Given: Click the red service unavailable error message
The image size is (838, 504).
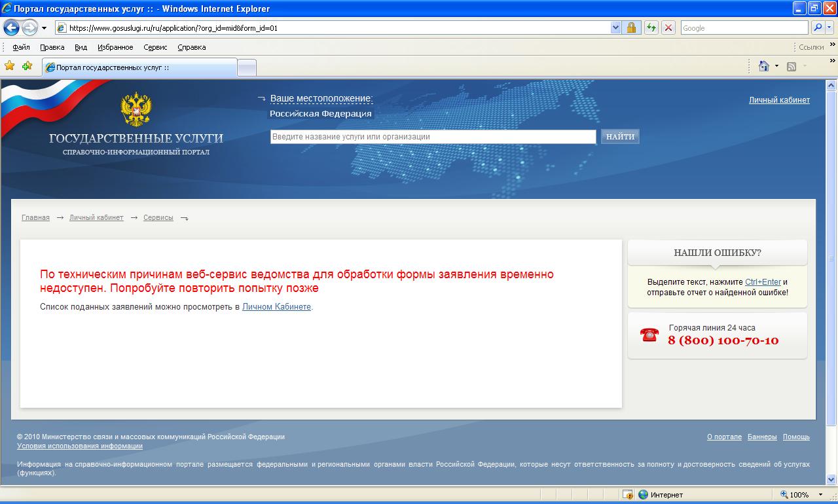Looking at the screenshot, I should (297, 281).
